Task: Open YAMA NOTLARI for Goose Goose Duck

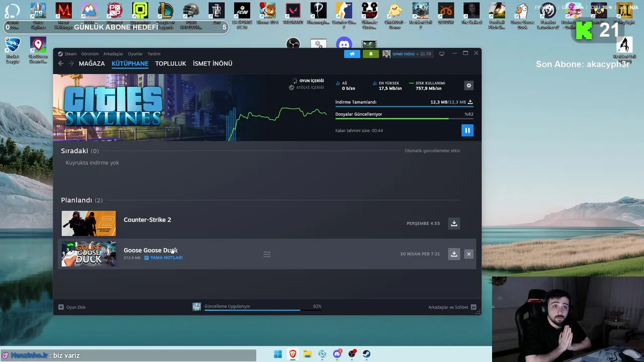Action: 164,258
